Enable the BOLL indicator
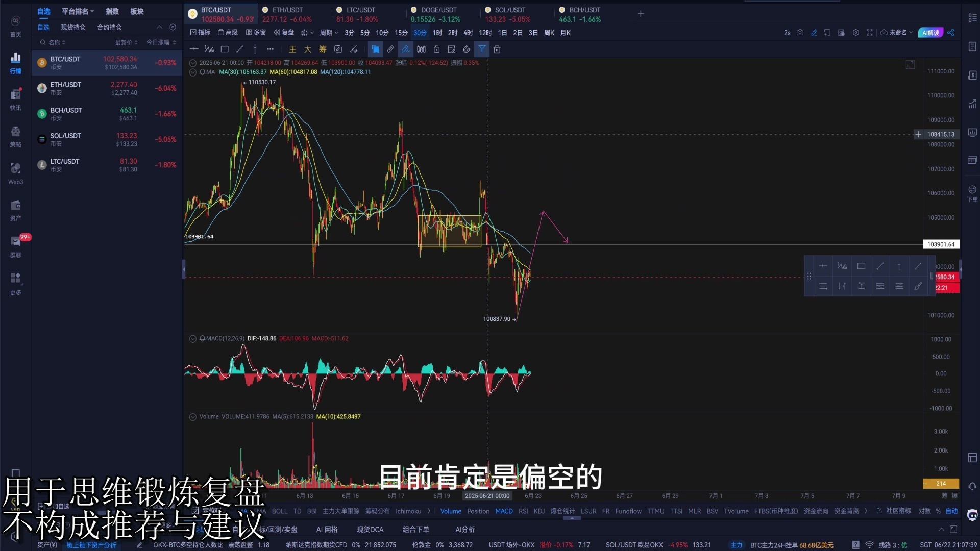 280,511
